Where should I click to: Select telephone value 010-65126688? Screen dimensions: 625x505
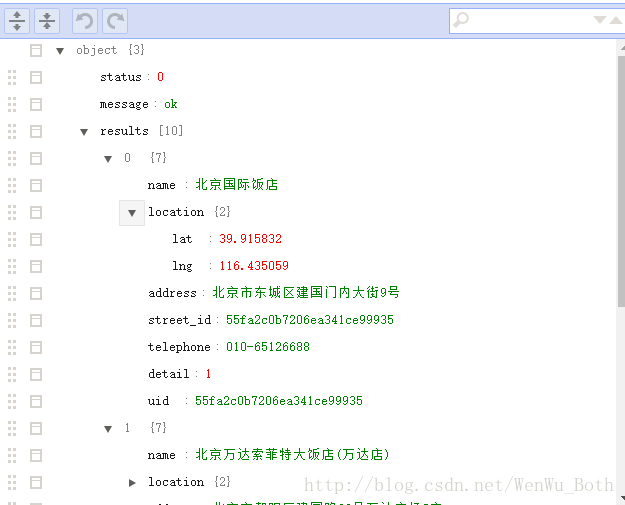click(268, 347)
